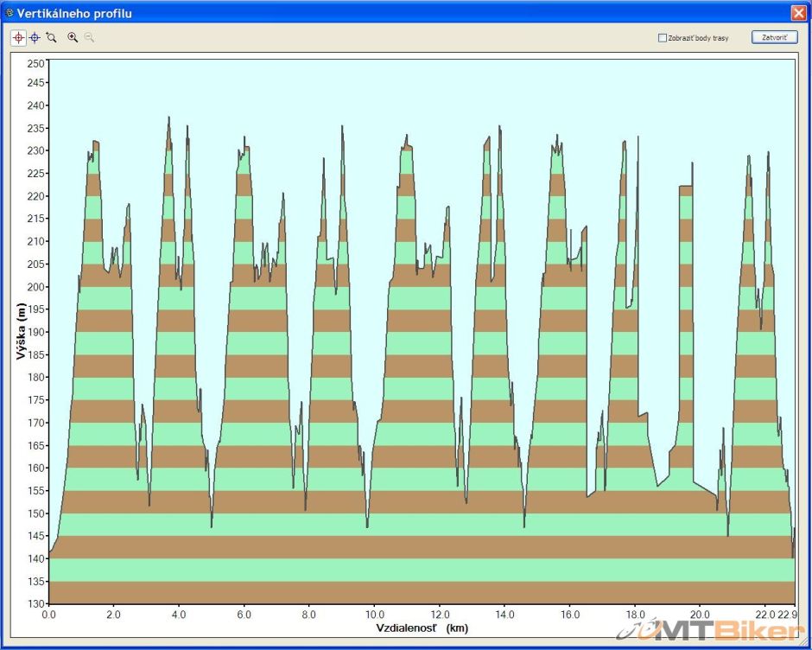Click the 200 tick on height axis
Viewport: 812px width, 650px height.
pyautogui.click(x=35, y=287)
